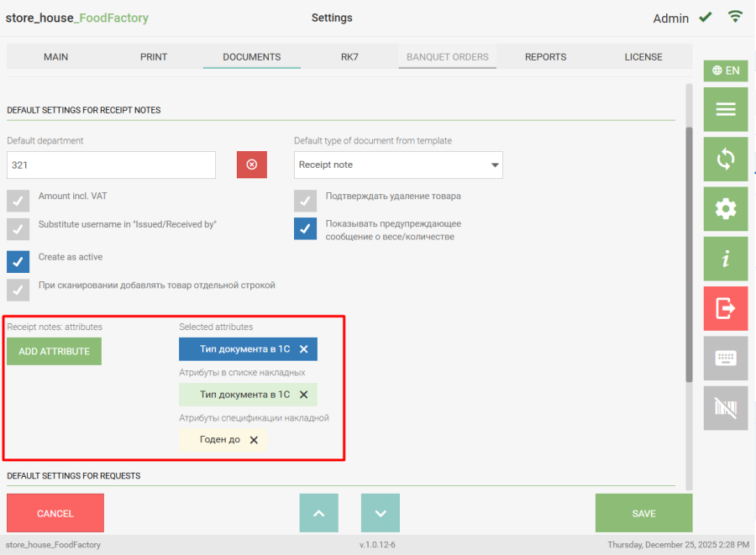Viewport: 756px width, 555px height.
Task: Click the crossed-out barcode scanner icon
Action: [725, 408]
